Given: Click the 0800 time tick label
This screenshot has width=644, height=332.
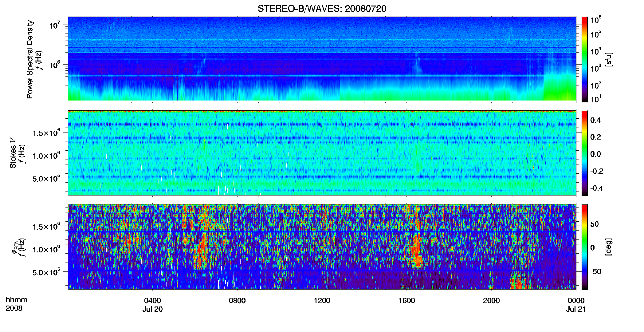Looking at the screenshot, I should [237, 301].
